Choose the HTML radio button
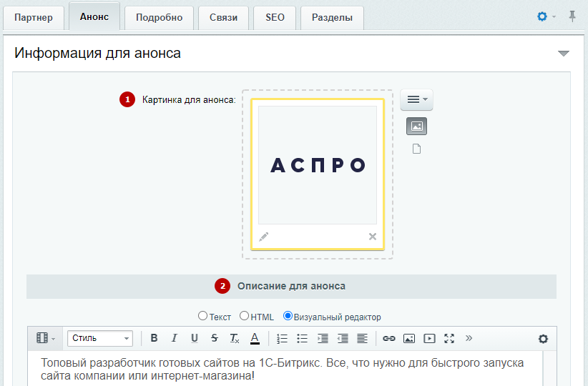Viewport: 588px width, 386px height. [244, 316]
